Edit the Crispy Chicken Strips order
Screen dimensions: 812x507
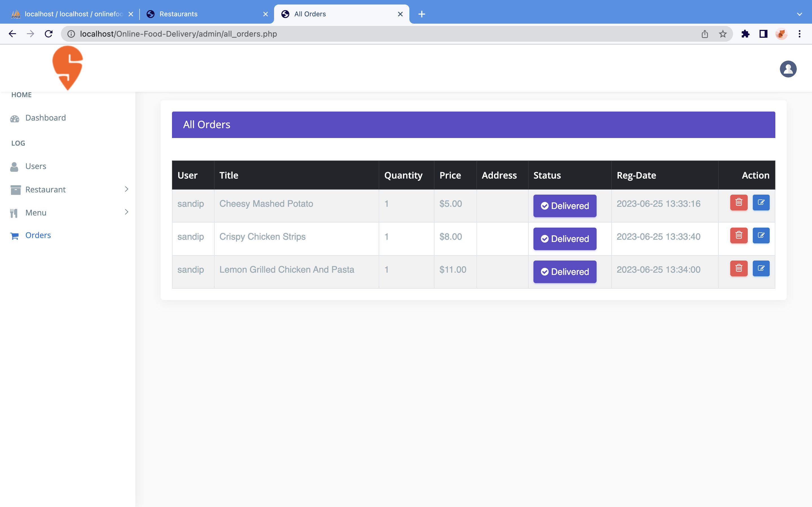coord(761,235)
